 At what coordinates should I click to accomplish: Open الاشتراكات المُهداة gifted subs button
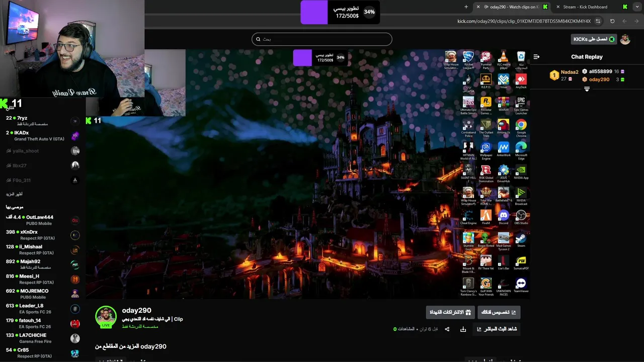(450, 312)
